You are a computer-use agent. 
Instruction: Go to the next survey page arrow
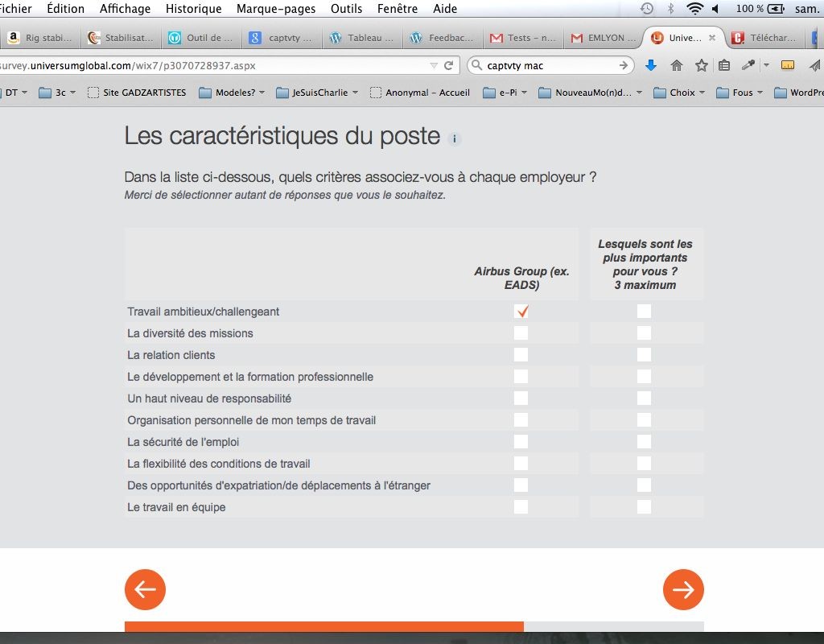683,589
